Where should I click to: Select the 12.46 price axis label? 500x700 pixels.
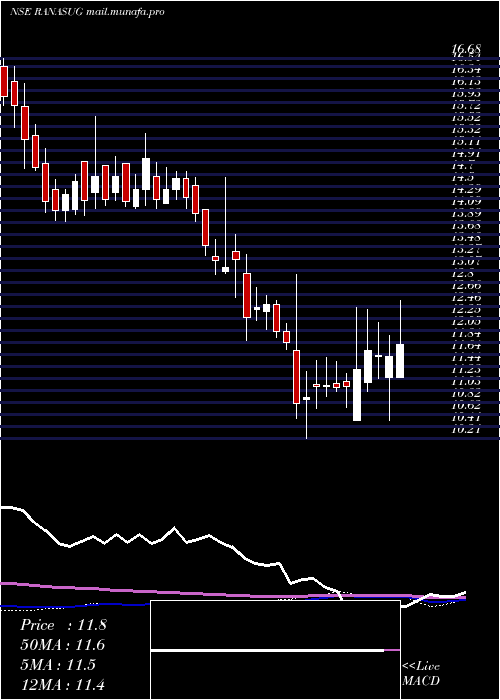coord(466,298)
